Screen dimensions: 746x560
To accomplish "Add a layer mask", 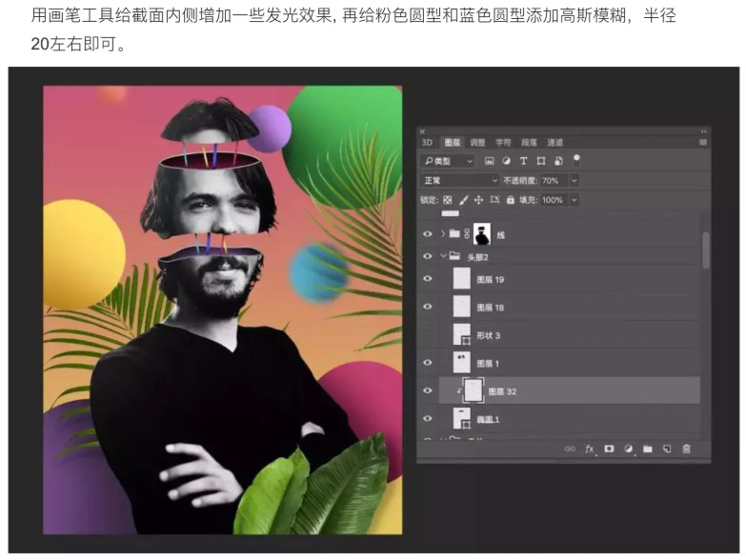I will coord(609,449).
